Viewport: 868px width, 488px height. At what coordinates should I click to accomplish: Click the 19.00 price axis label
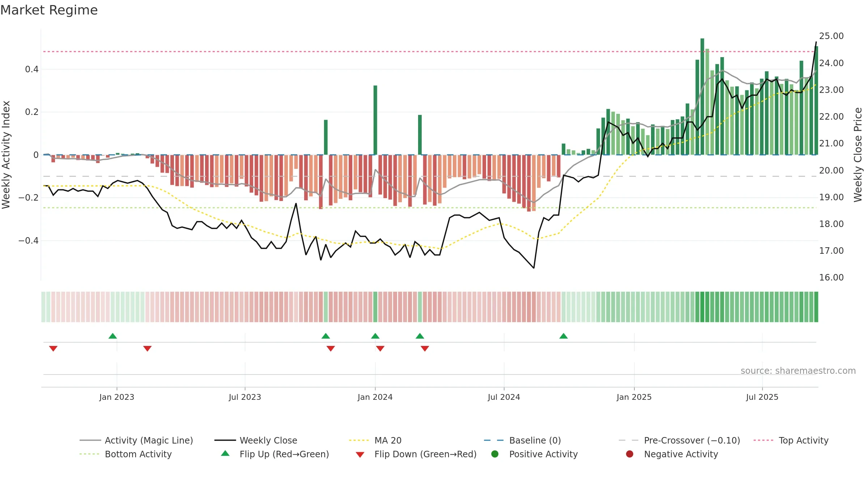point(831,197)
